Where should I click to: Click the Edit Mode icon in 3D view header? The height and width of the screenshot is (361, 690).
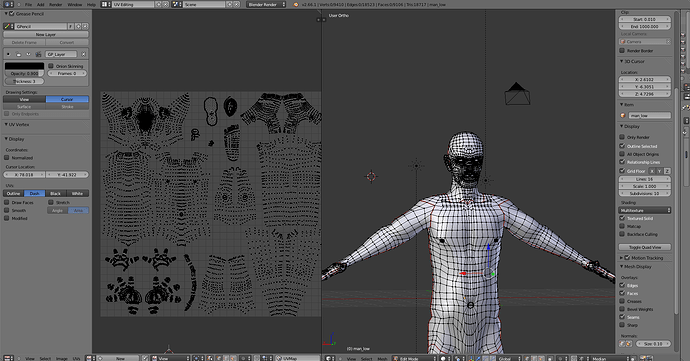click(x=395, y=358)
